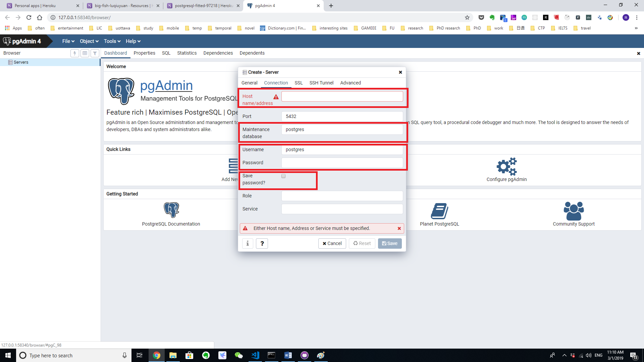The width and height of the screenshot is (644, 362).
Task: Show hidden system tray icons arrow
Action: point(564,355)
